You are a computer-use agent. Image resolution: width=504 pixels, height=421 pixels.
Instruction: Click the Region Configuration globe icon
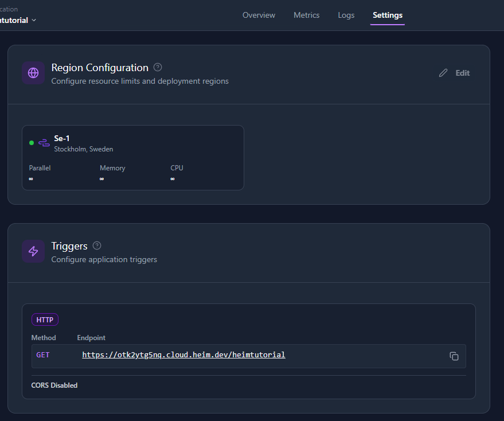pos(33,73)
